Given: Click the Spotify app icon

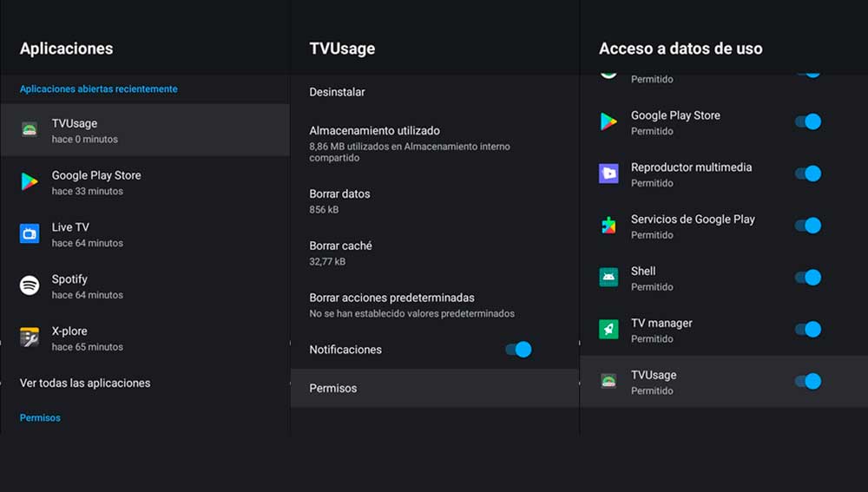Looking at the screenshot, I should point(30,285).
